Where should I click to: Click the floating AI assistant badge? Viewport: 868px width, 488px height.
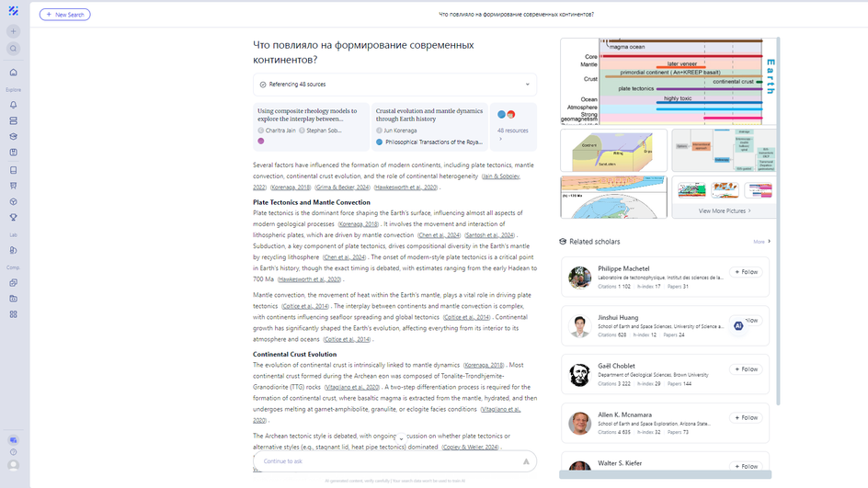tap(738, 326)
